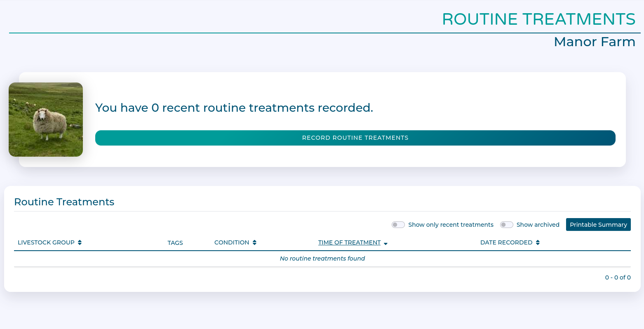Select the downward sort chevron on Time of Treatment
The height and width of the screenshot is (329, 644).
(x=386, y=244)
